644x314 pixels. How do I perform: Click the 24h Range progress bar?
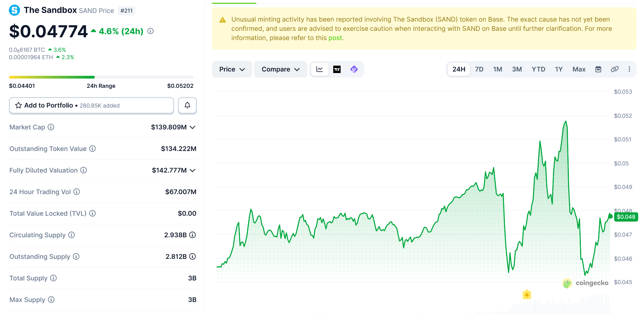tap(101, 77)
